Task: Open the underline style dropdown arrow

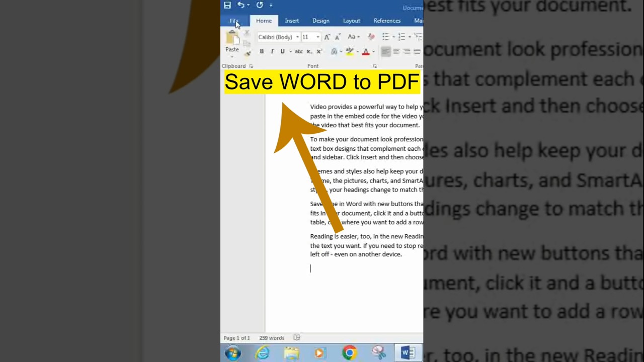Action: pyautogui.click(x=290, y=51)
